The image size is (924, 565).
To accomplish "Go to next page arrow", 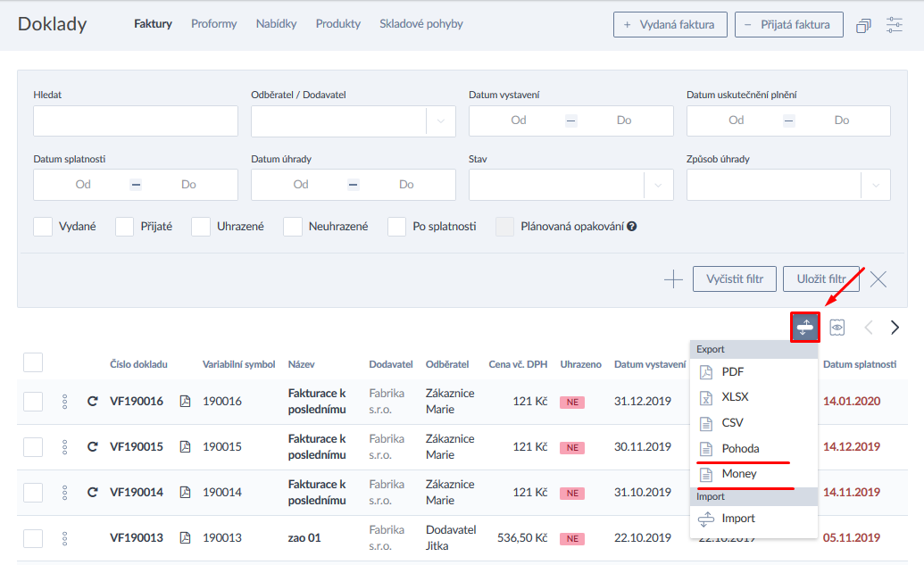I will tap(895, 328).
